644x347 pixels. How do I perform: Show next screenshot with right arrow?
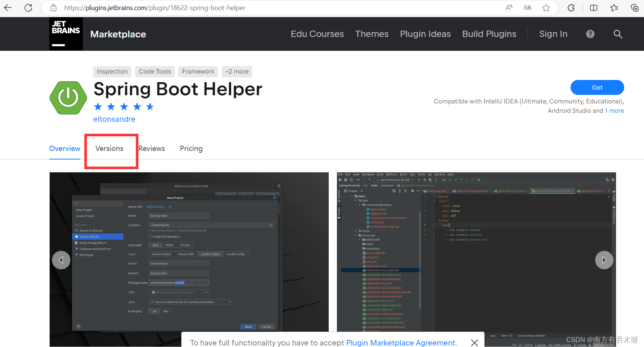(x=604, y=260)
